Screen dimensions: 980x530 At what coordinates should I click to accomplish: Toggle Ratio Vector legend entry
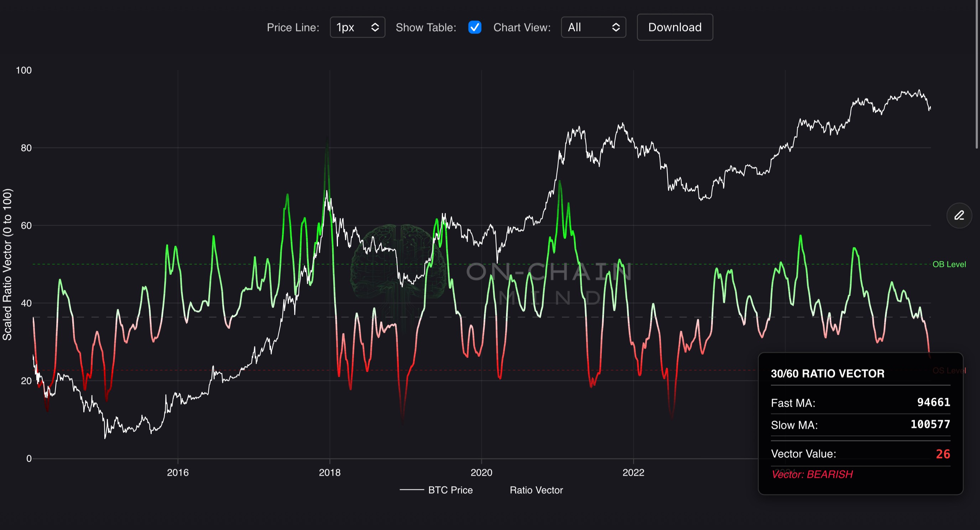pos(536,490)
